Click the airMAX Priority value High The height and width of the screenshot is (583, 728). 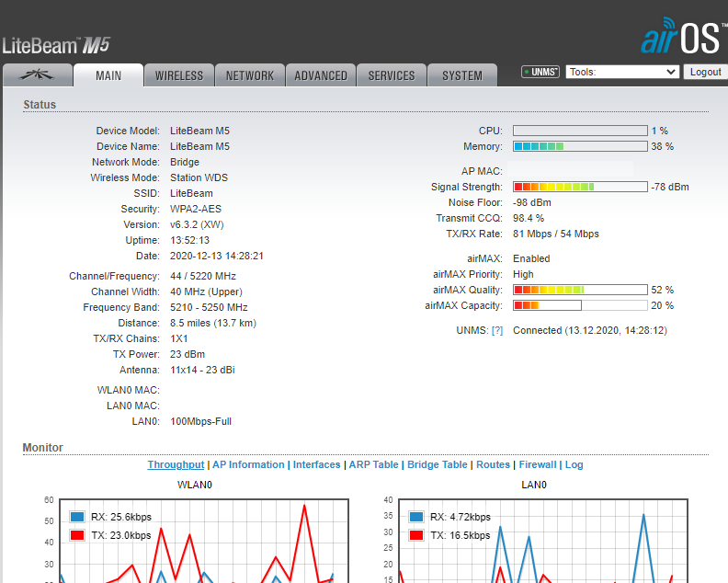tap(523, 274)
